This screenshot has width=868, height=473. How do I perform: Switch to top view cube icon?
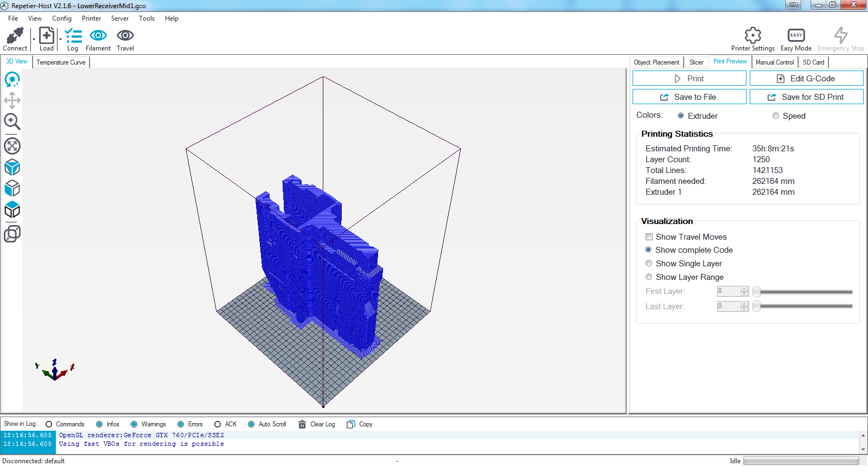click(12, 210)
